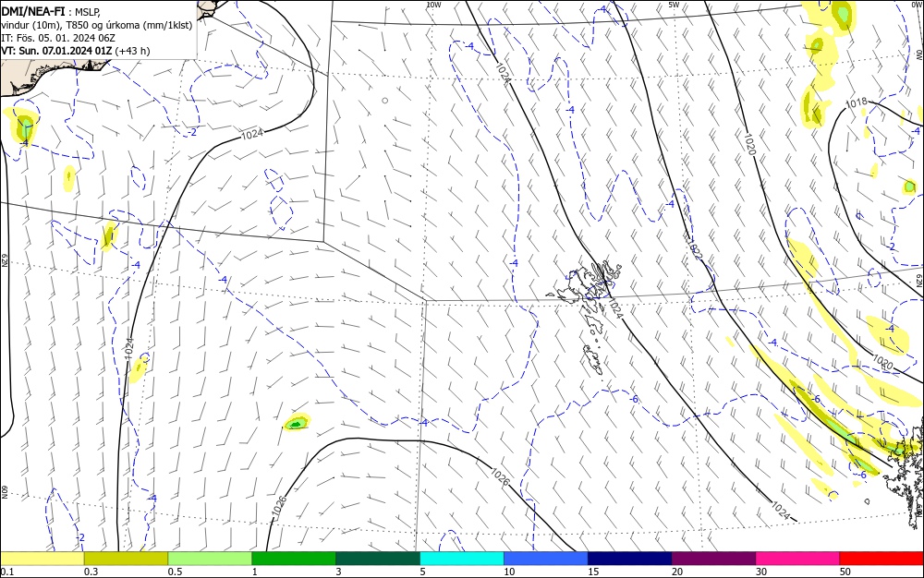Select the pink 30 to 50 legend swatch
Image resolution: width=924 pixels, height=578 pixels.
(798, 559)
